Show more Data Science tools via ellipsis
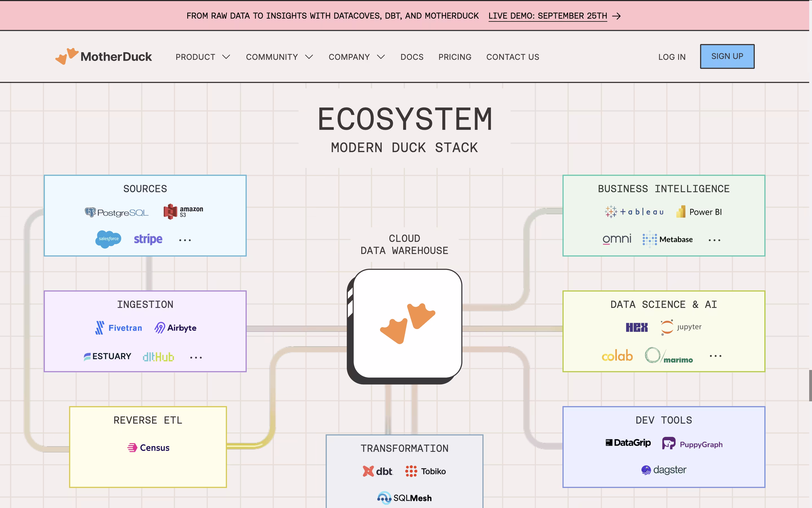The height and width of the screenshot is (508, 812). click(x=716, y=356)
